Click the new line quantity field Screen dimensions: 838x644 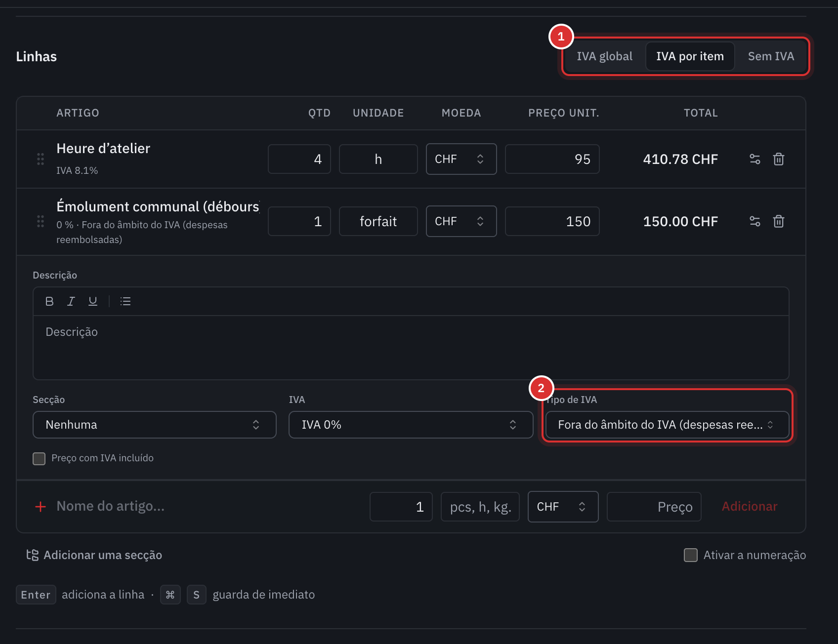click(x=401, y=507)
